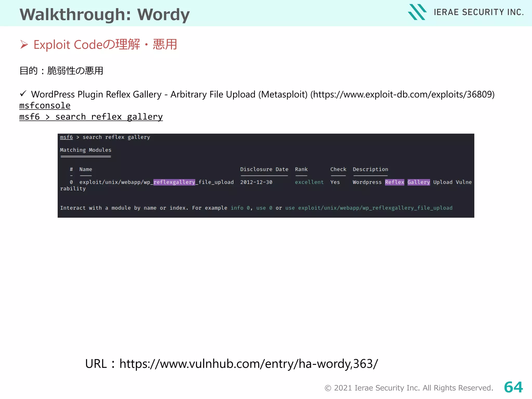Screen dimensions: 532x399
Task: Click the 'Check' column header
Action: 338,169
